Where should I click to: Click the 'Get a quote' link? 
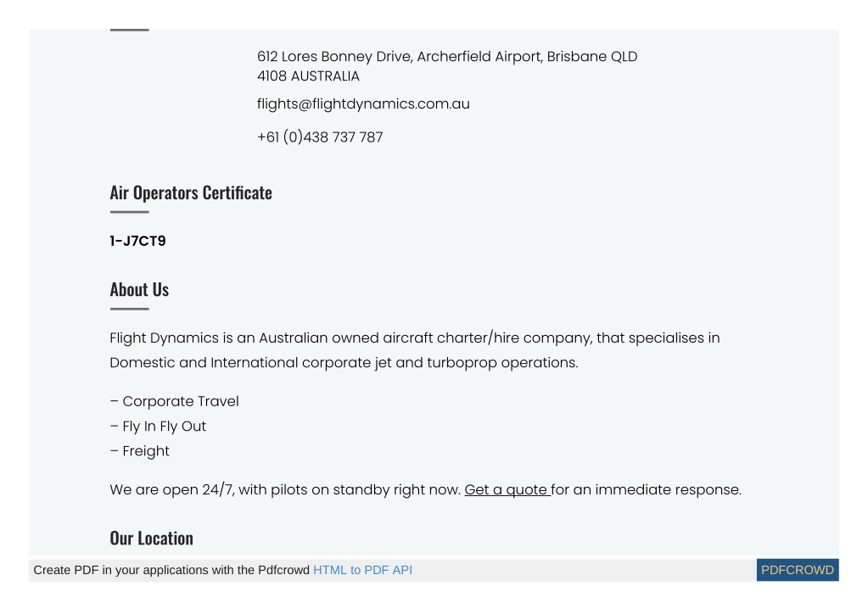(507, 490)
